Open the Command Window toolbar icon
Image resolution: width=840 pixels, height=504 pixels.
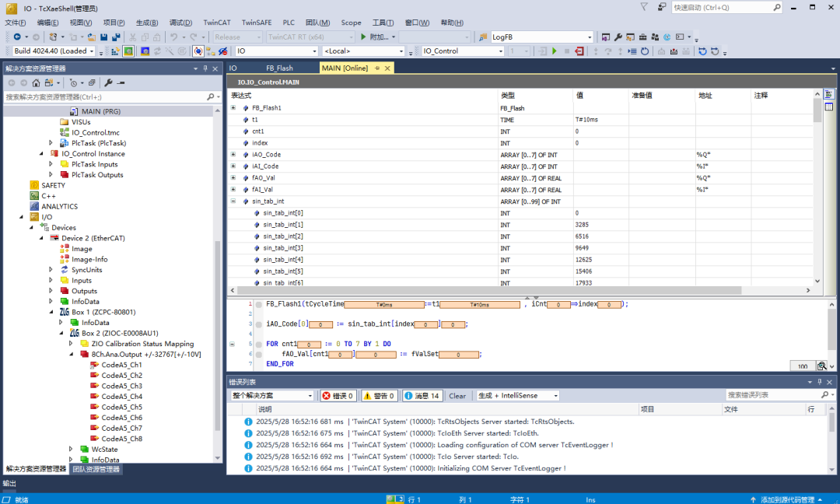680,37
